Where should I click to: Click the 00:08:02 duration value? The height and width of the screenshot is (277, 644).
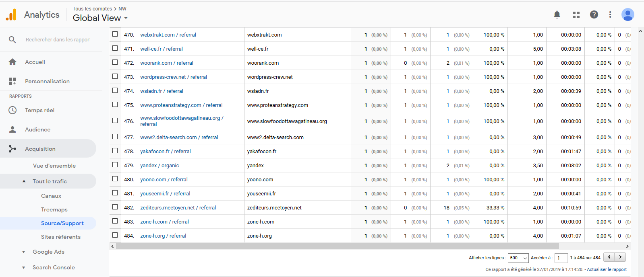(571, 165)
